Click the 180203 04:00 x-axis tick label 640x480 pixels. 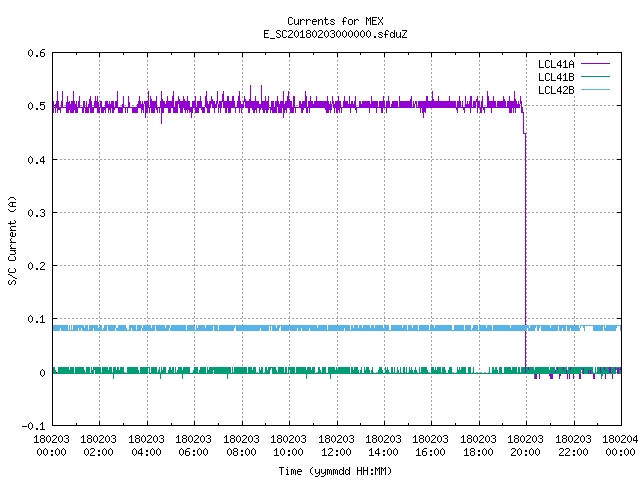pyautogui.click(x=147, y=446)
